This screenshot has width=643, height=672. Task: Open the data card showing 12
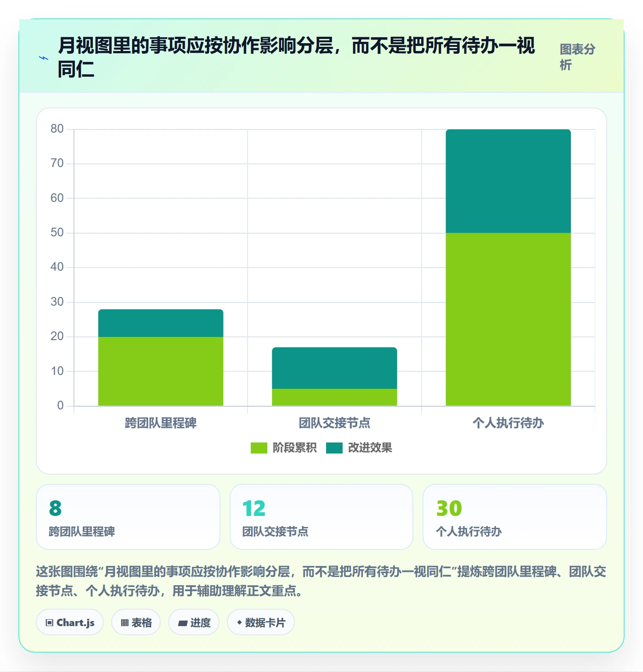(x=321, y=517)
